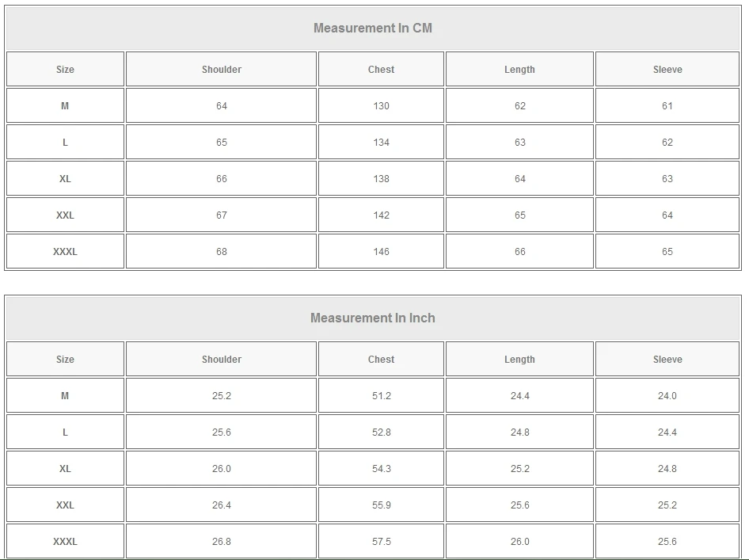This screenshot has width=749, height=560.
Task: Click the 54.3 chest cell for XL
Action: [x=381, y=469]
